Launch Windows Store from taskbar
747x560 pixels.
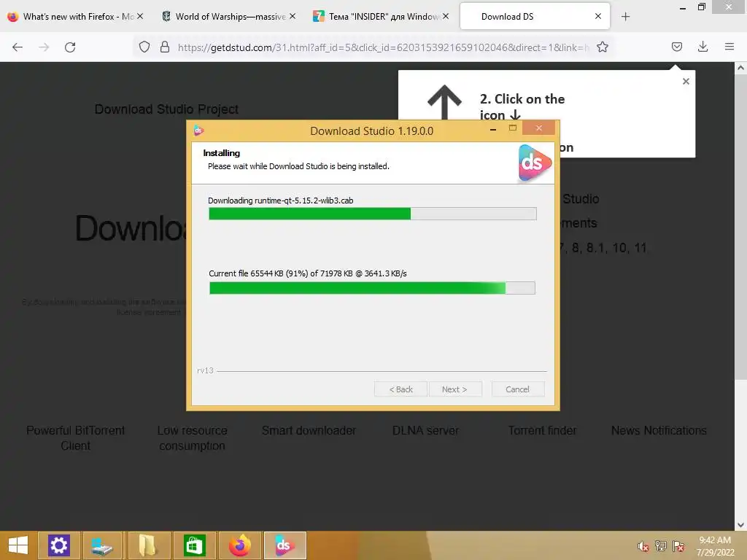194,545
